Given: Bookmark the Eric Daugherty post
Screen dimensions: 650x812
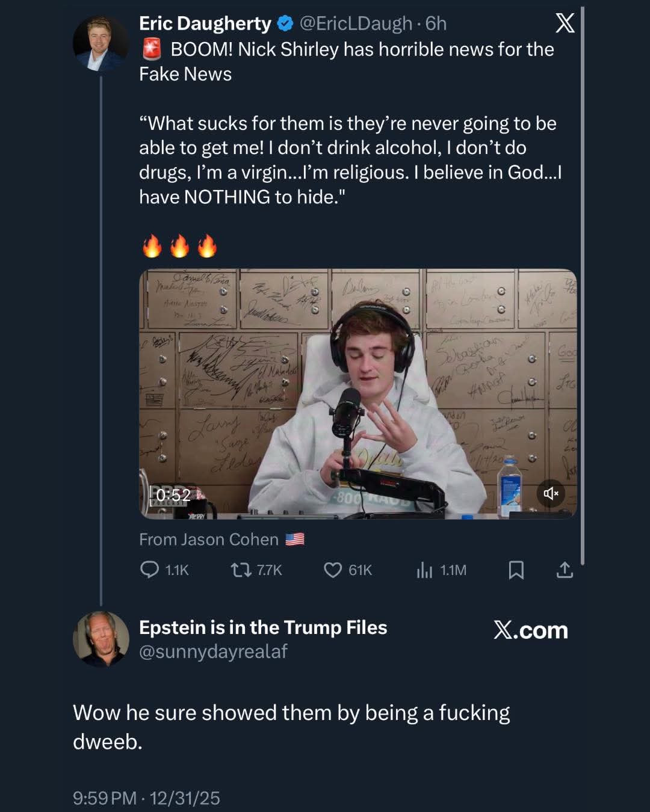Looking at the screenshot, I should [x=516, y=570].
